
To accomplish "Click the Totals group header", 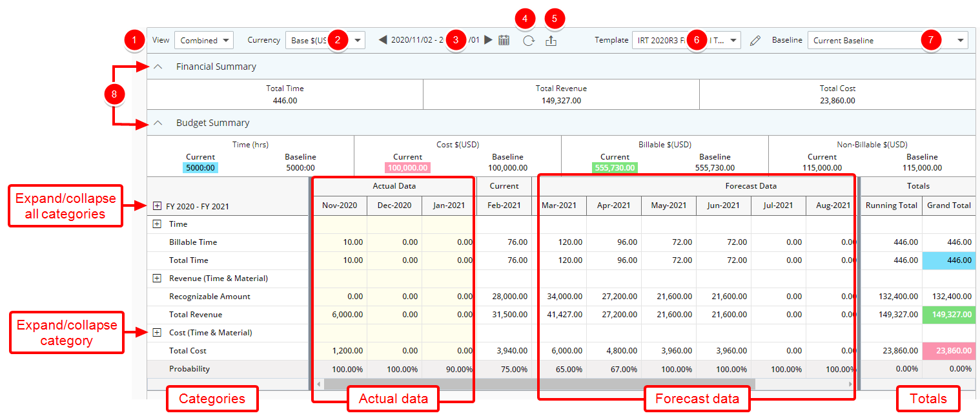I will [918, 186].
